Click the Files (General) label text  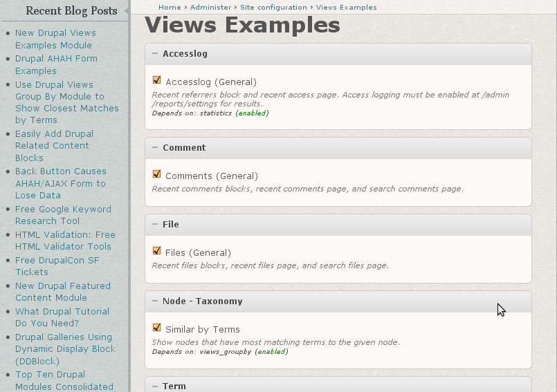[x=198, y=253]
